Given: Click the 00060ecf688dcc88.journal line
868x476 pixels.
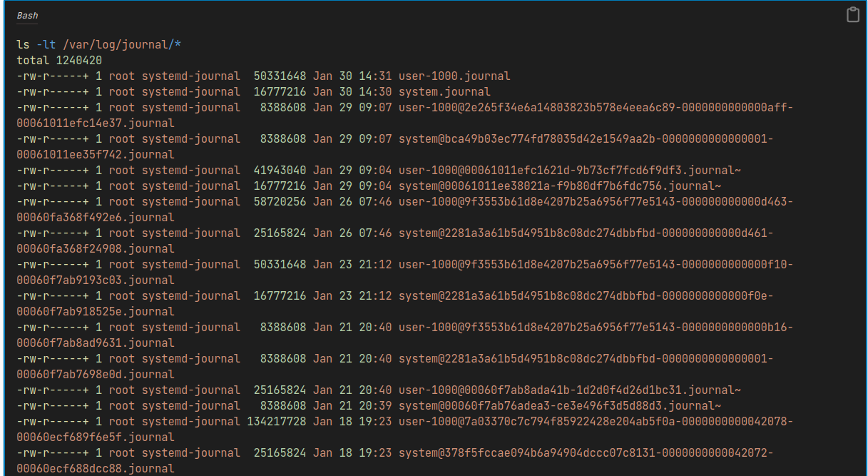Looking at the screenshot, I should (x=96, y=468).
